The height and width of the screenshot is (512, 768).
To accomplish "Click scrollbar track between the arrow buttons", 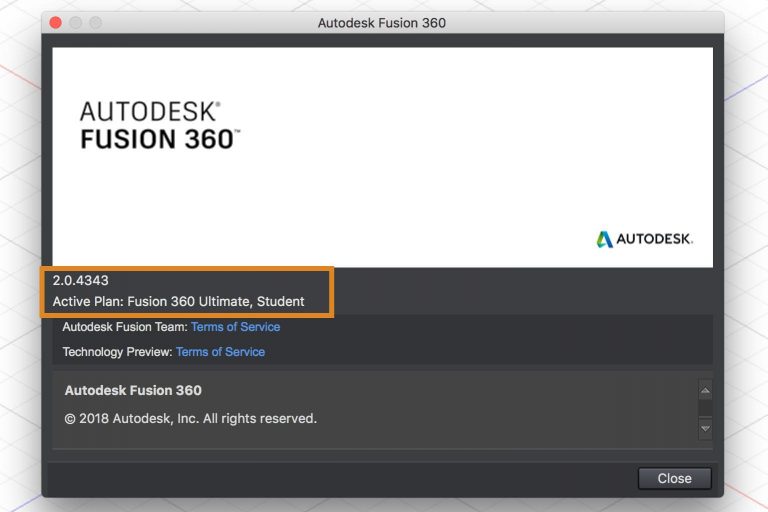I will (x=705, y=409).
